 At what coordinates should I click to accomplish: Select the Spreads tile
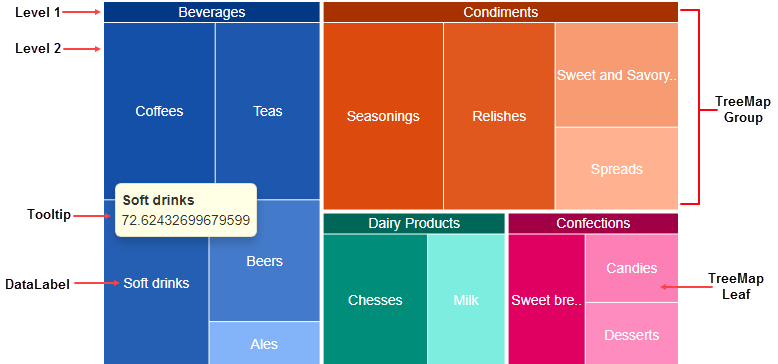[x=617, y=169]
